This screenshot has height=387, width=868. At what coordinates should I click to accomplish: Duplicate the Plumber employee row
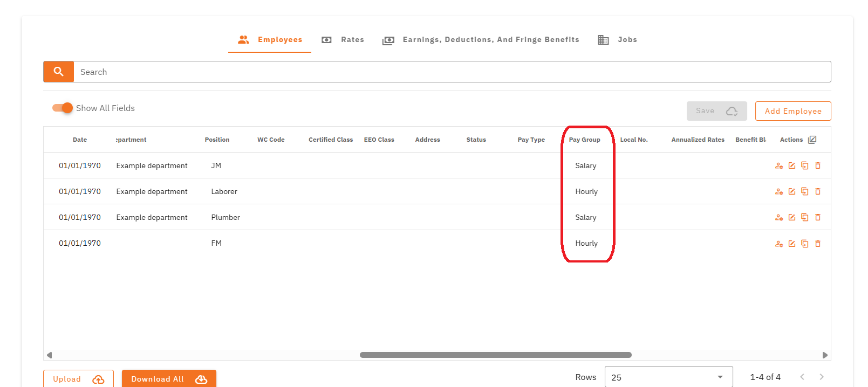(804, 217)
